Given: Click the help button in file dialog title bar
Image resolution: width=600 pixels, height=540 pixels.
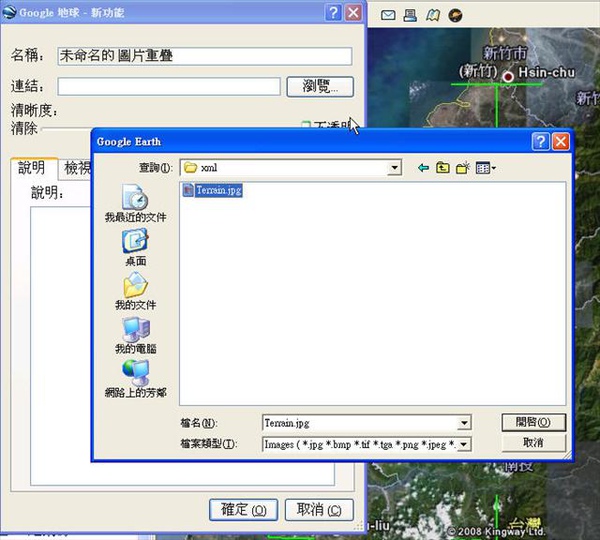Looking at the screenshot, I should click(541, 142).
